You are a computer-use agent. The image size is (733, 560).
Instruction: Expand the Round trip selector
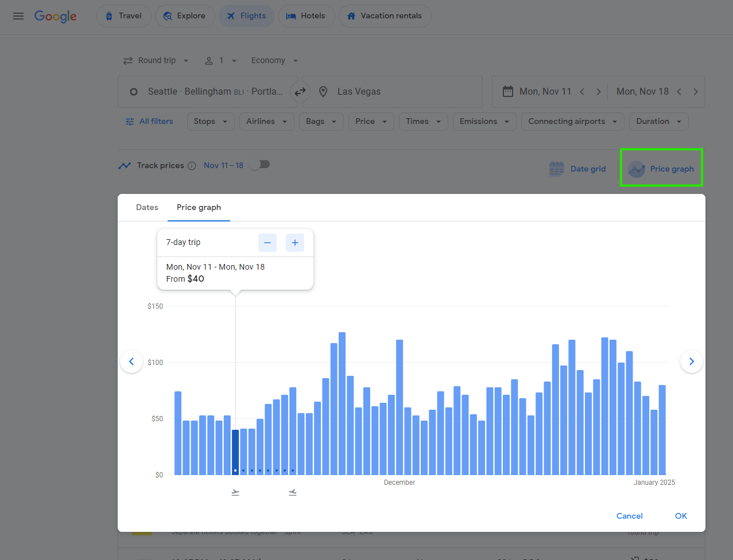click(156, 60)
